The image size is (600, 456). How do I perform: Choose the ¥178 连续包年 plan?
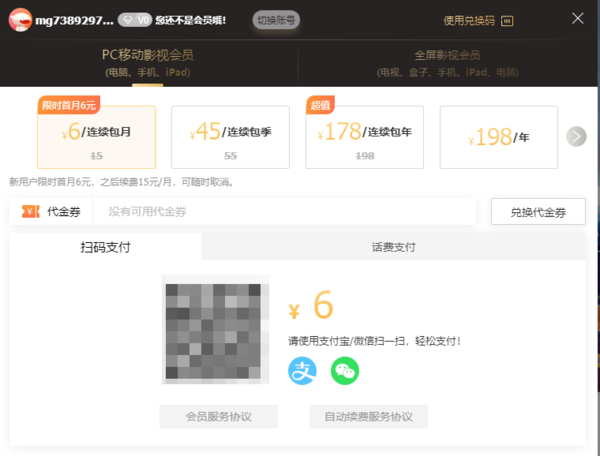click(365, 137)
